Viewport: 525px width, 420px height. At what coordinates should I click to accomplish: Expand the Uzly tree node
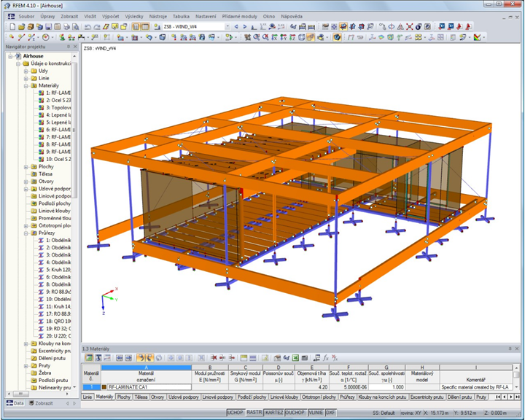pos(26,71)
